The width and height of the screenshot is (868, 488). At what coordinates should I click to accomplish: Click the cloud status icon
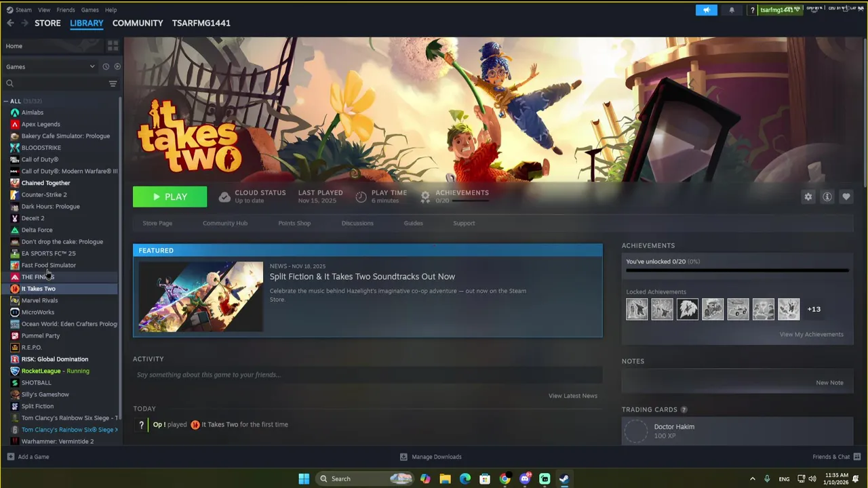point(224,197)
